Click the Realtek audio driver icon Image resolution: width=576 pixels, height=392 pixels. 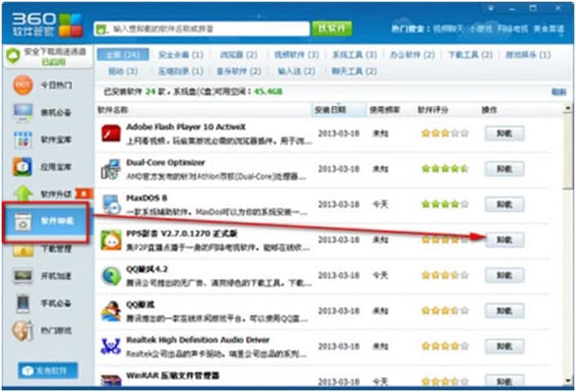111,347
